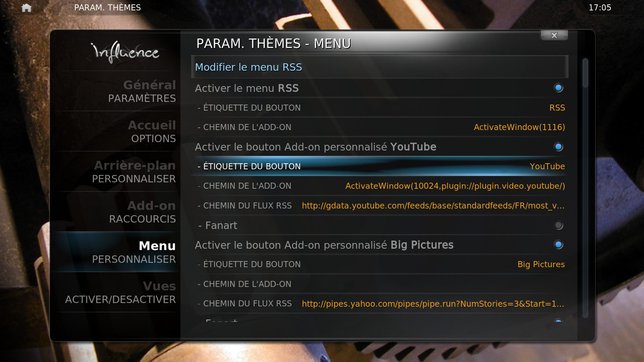
Task: Click the settings list vertical scrollbar
Action: [585, 188]
